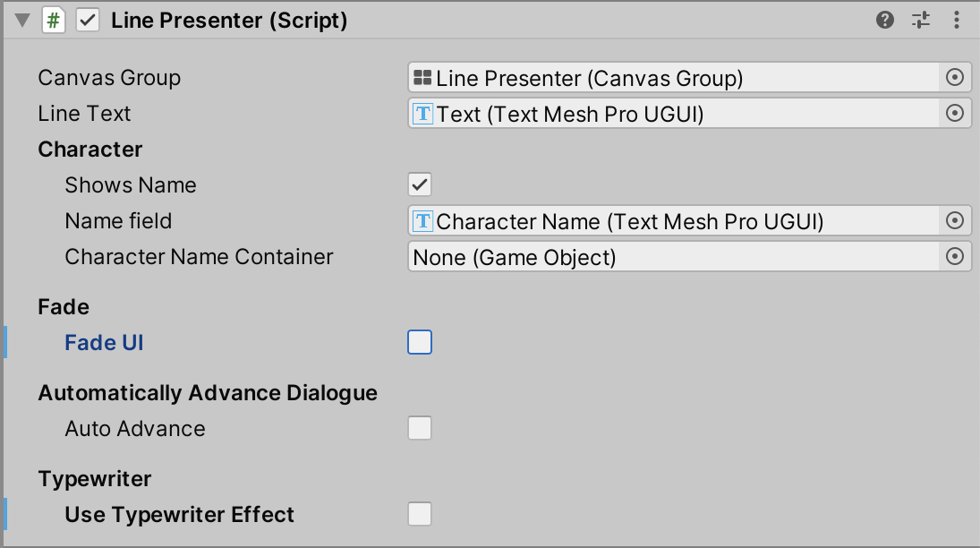Viewport: 980px width, 548px height.
Task: Enable the Auto Advance checkbox
Action: [420, 429]
